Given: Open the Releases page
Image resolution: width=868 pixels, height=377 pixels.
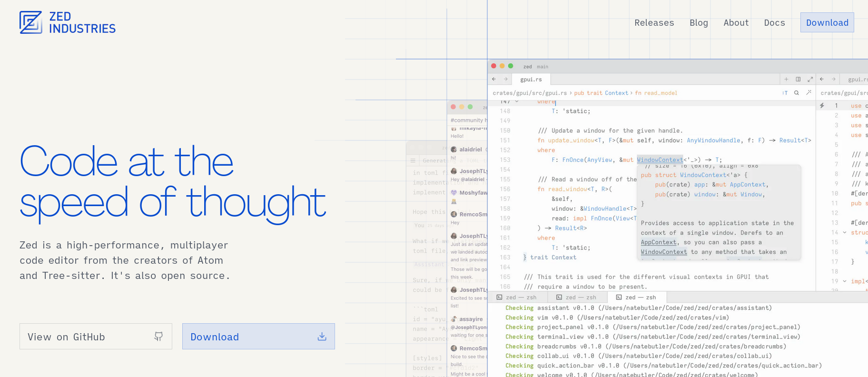Looking at the screenshot, I should pyautogui.click(x=654, y=23).
